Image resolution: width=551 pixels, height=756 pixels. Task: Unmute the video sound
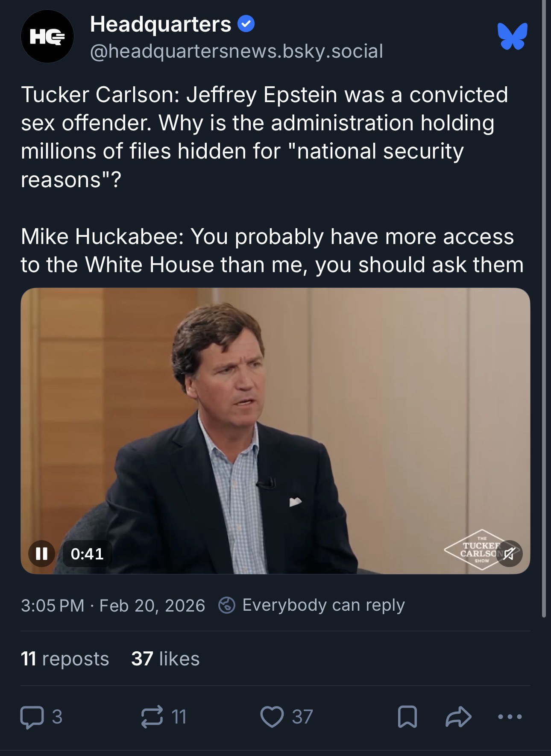point(509,554)
